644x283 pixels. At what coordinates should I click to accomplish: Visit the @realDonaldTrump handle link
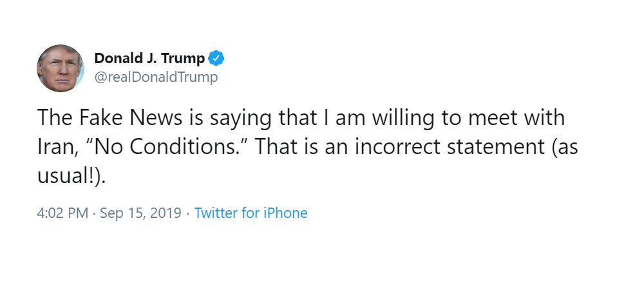(x=156, y=77)
